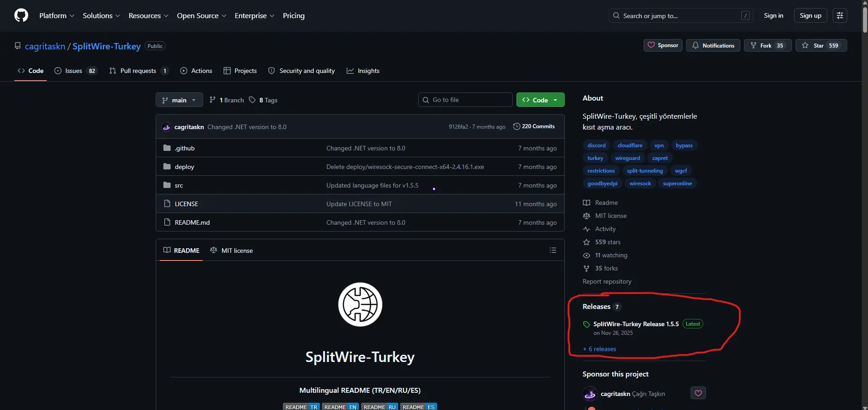
Task: Open the src folder icon
Action: click(x=167, y=185)
